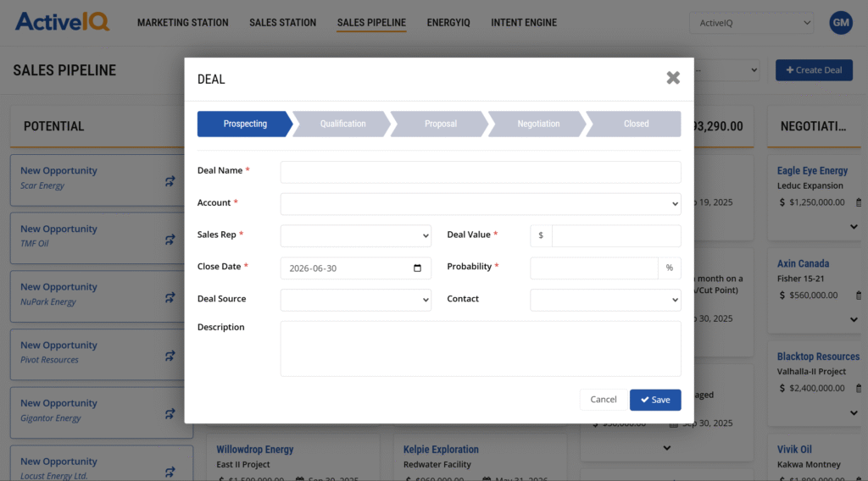Click the $560,000.00 value on Axin Canada card
Viewport: 868px width, 481px height.
(x=813, y=296)
